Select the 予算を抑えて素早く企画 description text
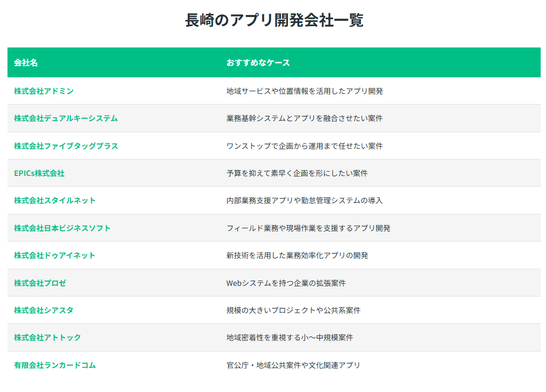Image resolution: width=546 pixels, height=392 pixels. pyautogui.click(x=297, y=173)
